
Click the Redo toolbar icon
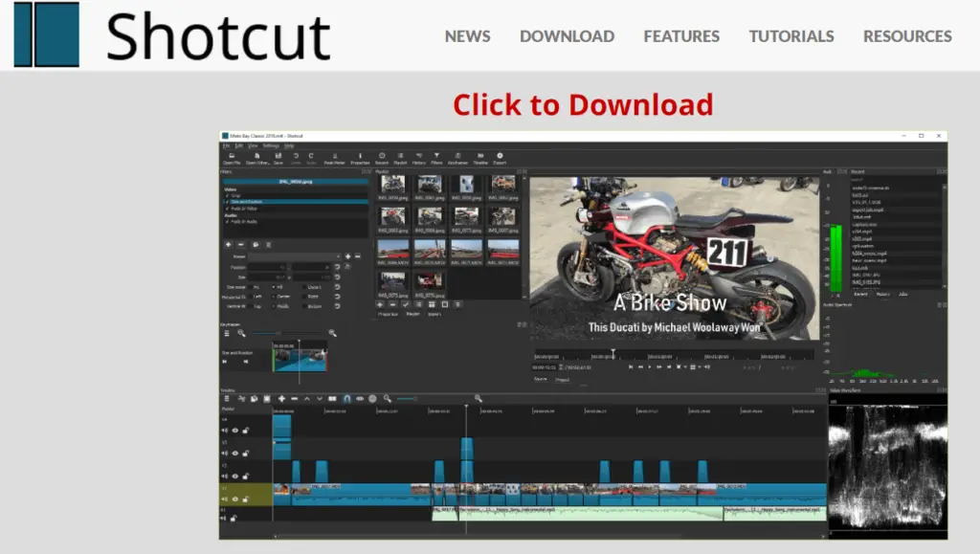click(311, 159)
